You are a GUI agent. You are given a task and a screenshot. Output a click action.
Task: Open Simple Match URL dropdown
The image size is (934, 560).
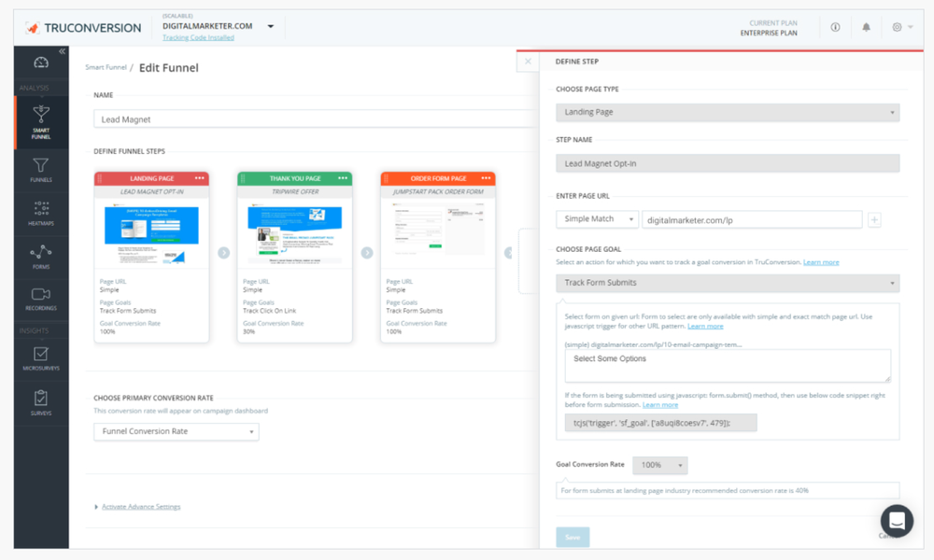tap(597, 219)
